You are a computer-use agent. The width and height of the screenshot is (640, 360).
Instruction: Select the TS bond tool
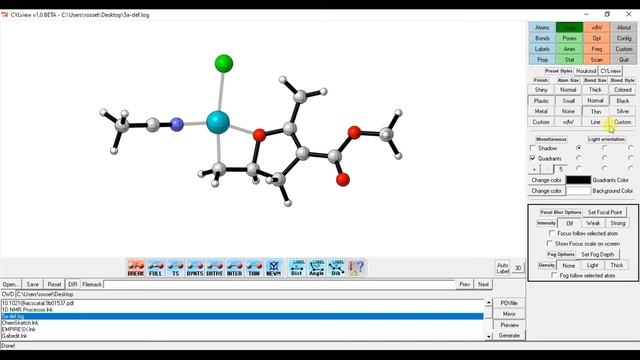(176, 268)
